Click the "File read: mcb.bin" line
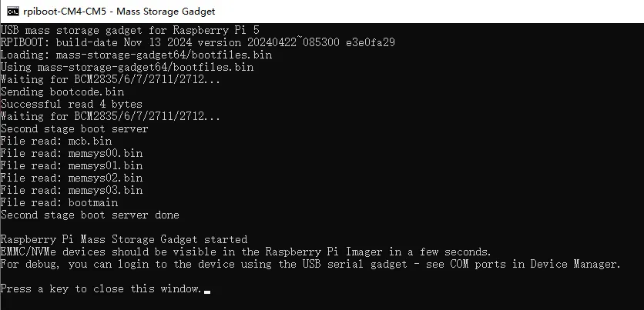The height and width of the screenshot is (310, 644). tap(56, 141)
